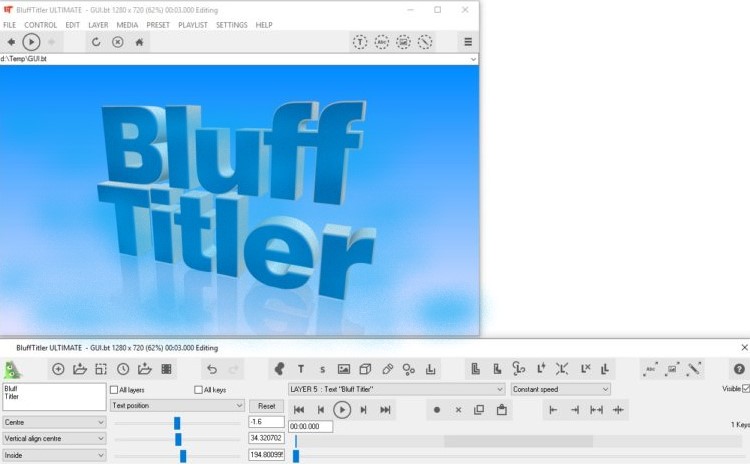Screen dimensions: 750x464
Task: Click the brush motion-path icon in tool window
Action: 694,369
